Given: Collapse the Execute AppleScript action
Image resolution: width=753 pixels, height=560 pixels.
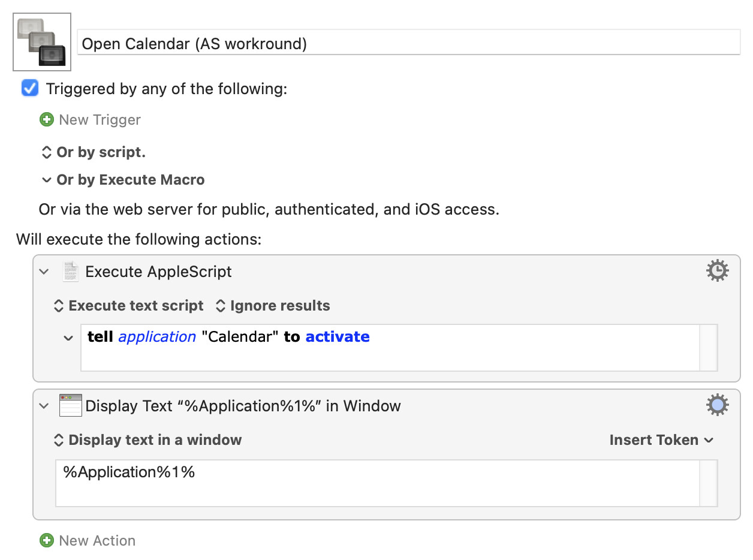Looking at the screenshot, I should (x=44, y=272).
